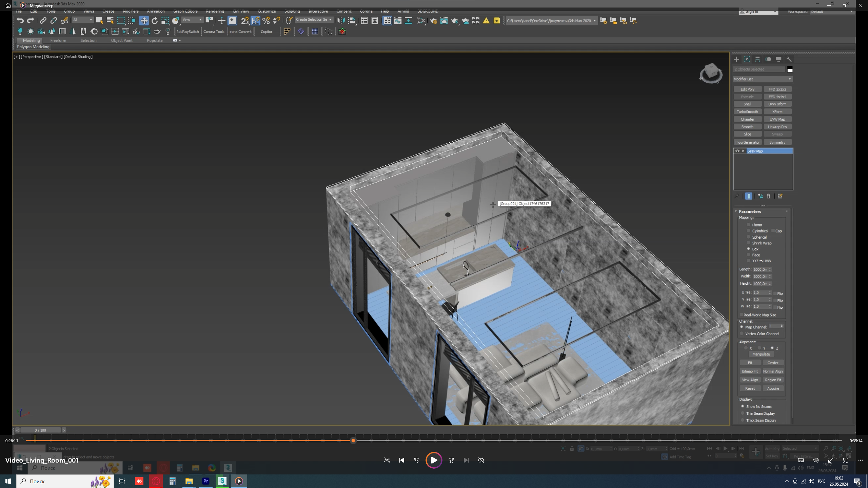Enable the Real-World Map Size checkbox

click(742, 315)
